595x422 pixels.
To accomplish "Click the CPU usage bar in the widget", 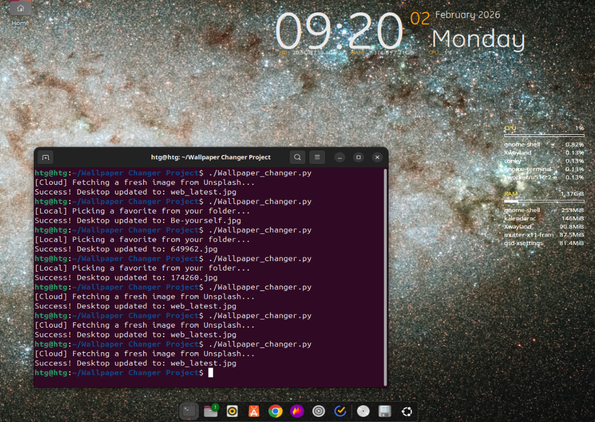I will [x=544, y=135].
